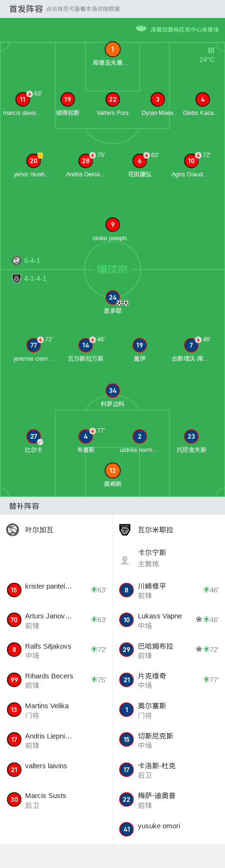The image size is (225, 868).
Task: Click the stadium icon beside venue name
Action: pos(141,28)
